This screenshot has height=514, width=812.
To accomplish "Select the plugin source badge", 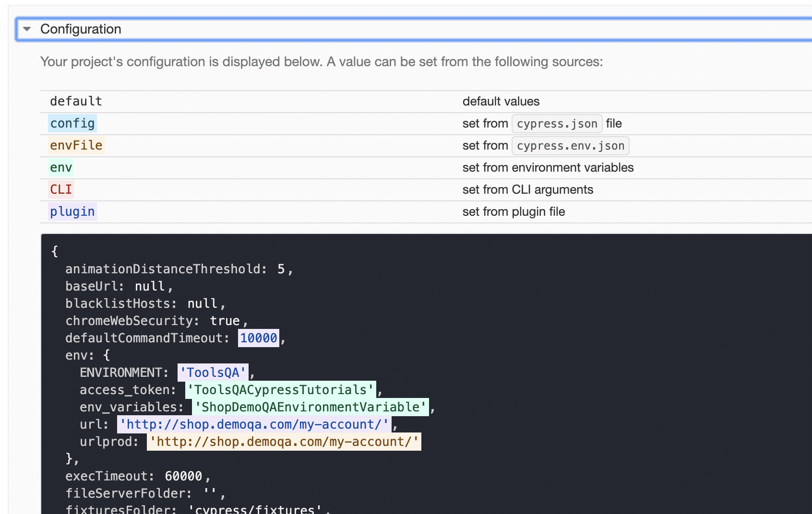I will (72, 211).
